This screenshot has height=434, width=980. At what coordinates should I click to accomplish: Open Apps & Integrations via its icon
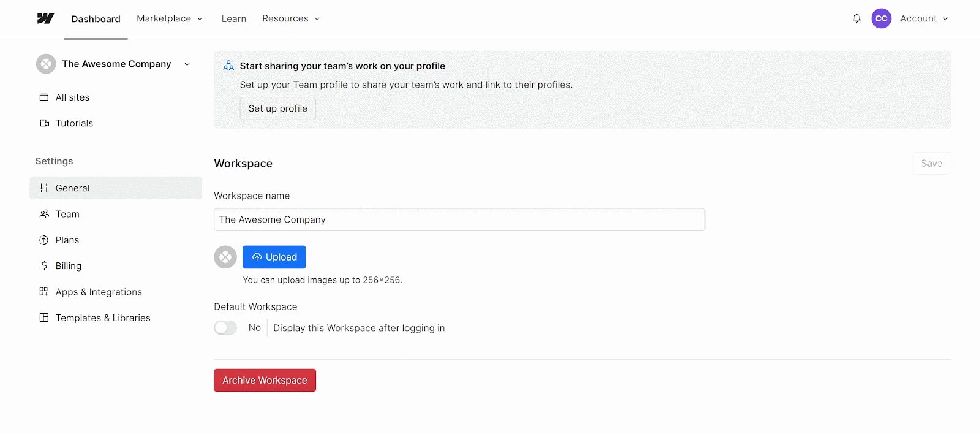click(43, 291)
